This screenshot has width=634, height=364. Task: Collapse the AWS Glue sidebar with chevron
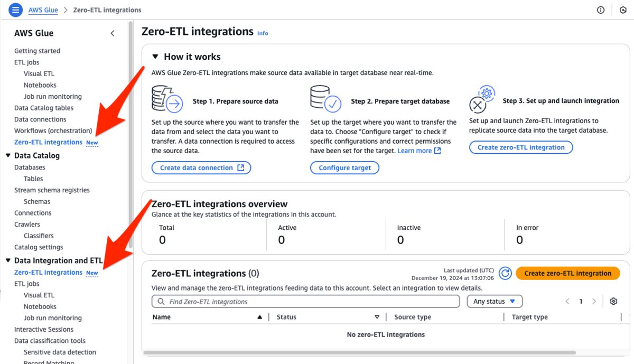click(x=113, y=33)
